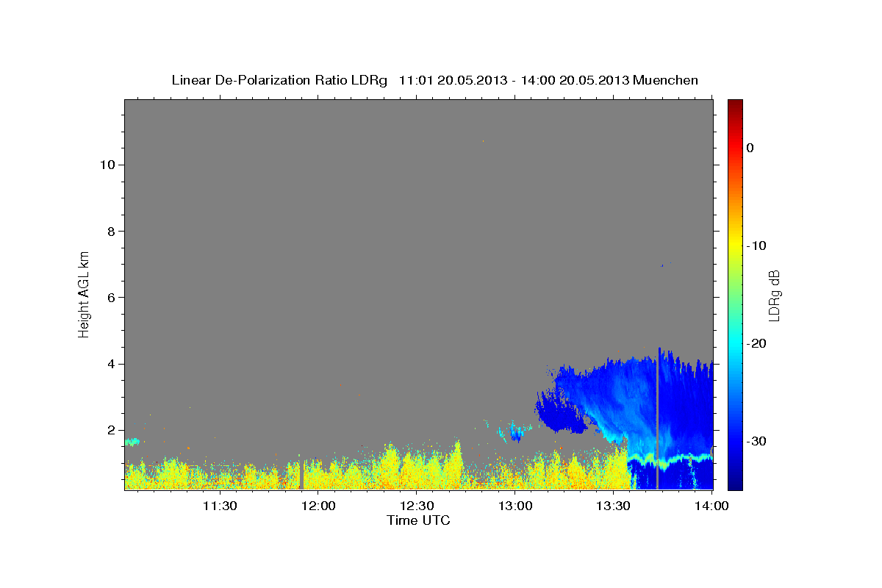Click the height tick label 8
882x588 pixels.
[x=110, y=231]
